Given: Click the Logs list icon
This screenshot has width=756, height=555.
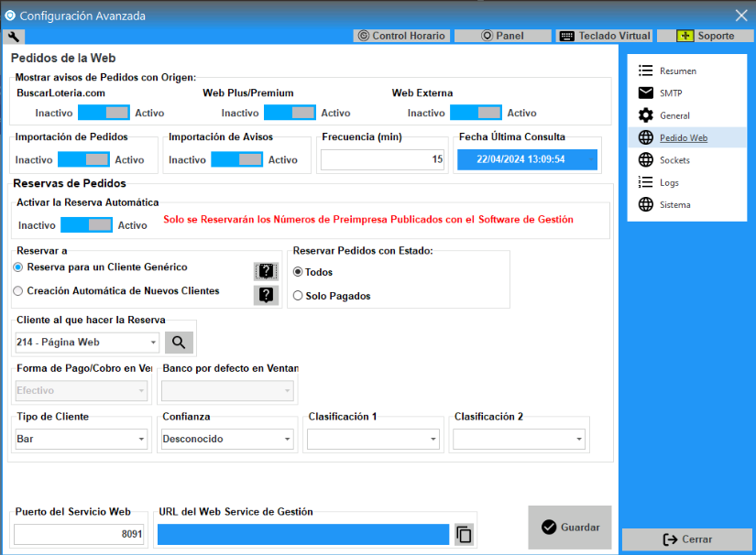Looking at the screenshot, I should (646, 182).
